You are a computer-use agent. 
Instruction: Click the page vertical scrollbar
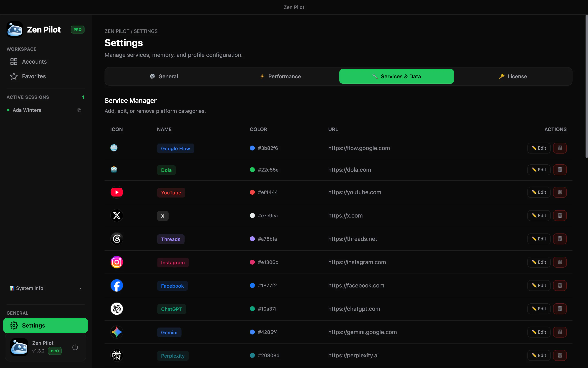pos(586,86)
